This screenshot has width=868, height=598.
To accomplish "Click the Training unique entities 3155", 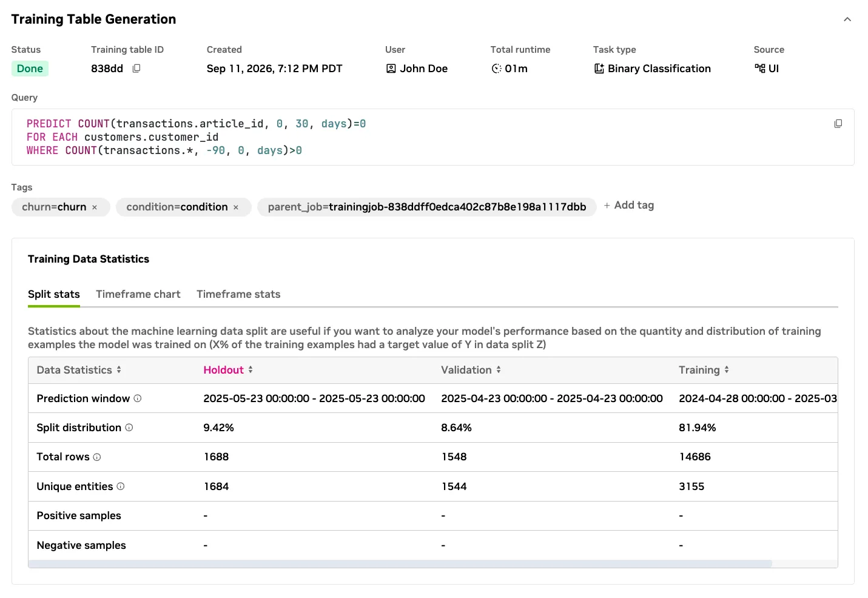I will point(691,486).
